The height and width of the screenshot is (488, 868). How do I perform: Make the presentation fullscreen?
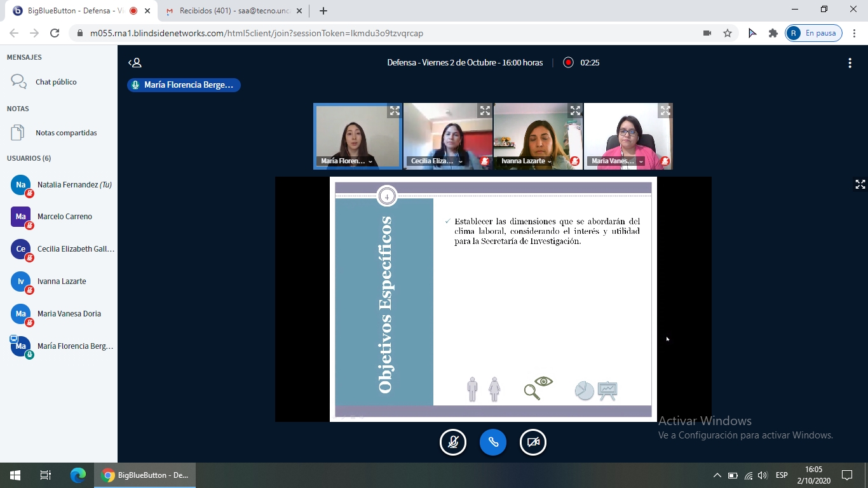tap(860, 184)
